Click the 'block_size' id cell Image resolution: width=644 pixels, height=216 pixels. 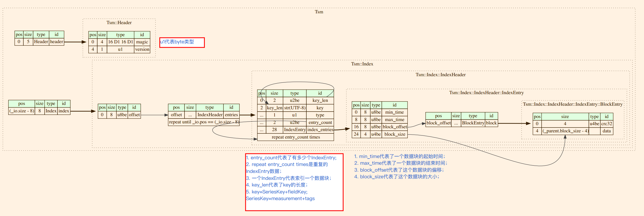point(395,134)
